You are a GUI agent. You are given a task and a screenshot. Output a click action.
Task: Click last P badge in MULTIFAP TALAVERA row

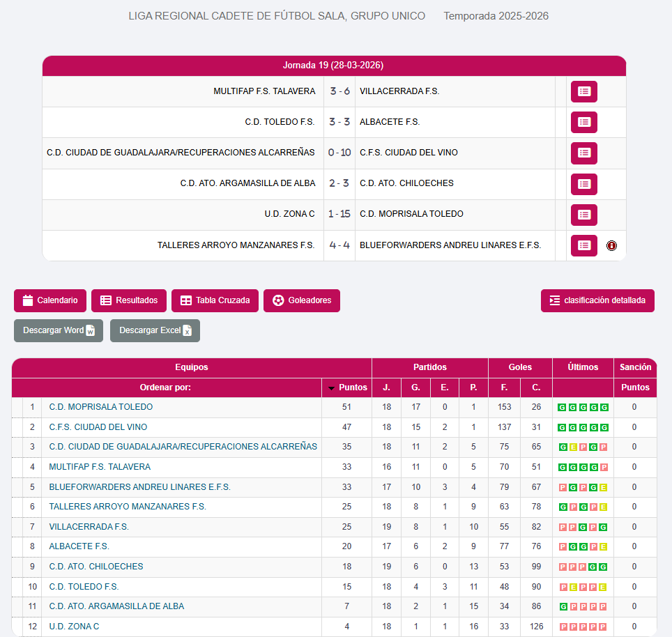pyautogui.click(x=604, y=468)
